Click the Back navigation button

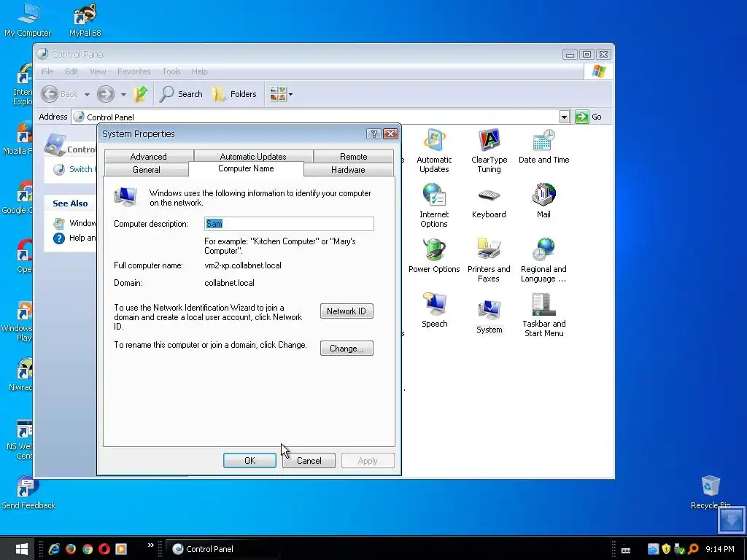(x=59, y=94)
